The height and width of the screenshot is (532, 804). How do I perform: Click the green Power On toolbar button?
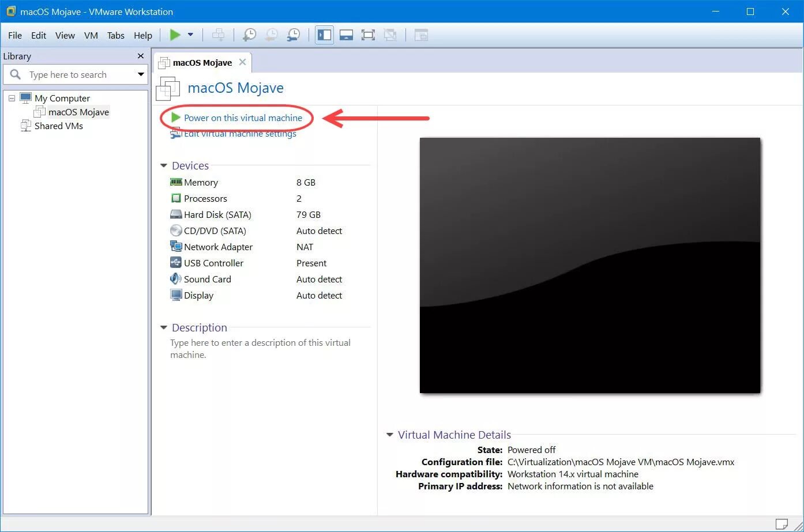(175, 35)
